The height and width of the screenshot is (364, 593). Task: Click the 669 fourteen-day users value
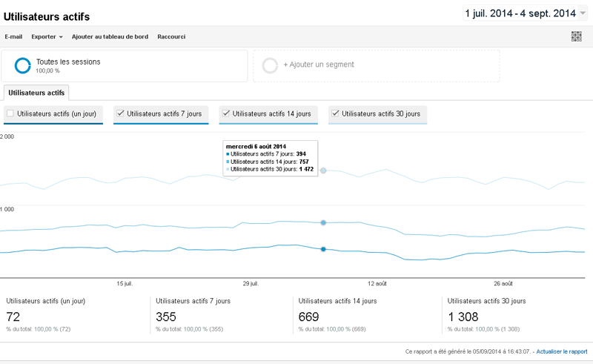[x=308, y=317]
